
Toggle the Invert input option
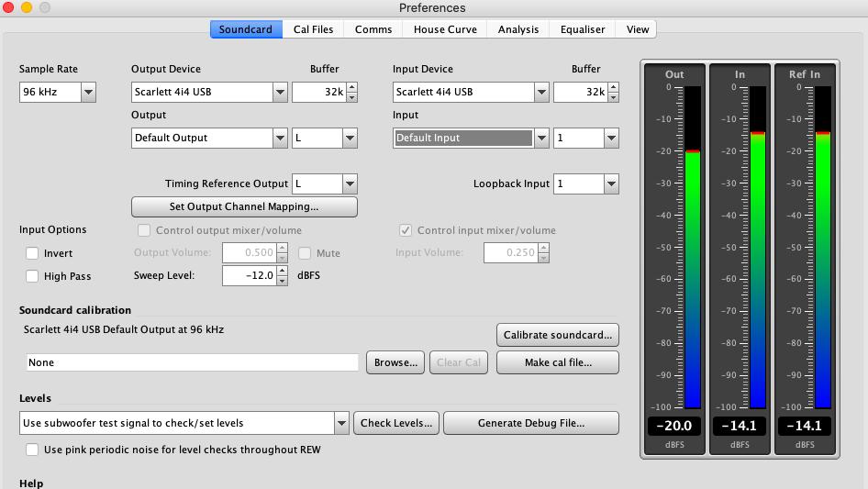(x=32, y=253)
